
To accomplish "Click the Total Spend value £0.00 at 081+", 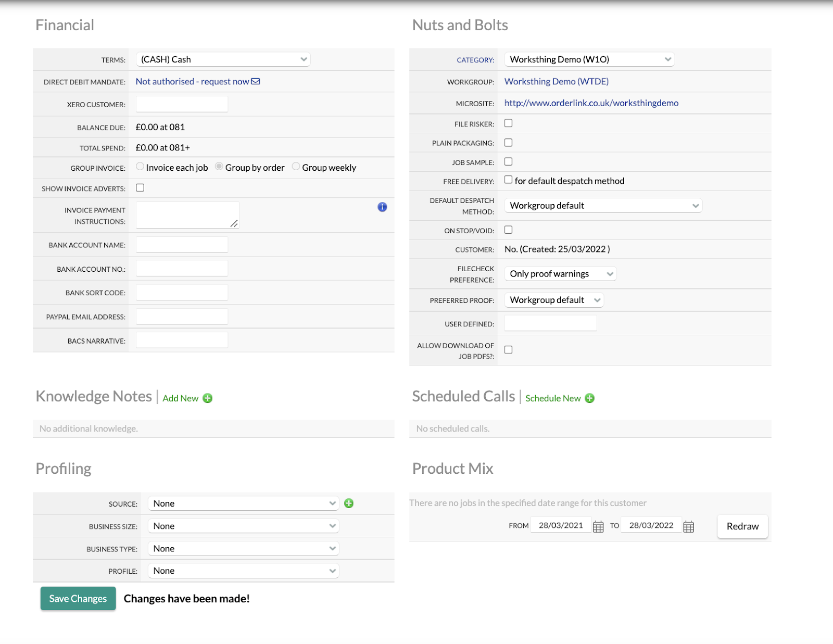I will click(163, 148).
